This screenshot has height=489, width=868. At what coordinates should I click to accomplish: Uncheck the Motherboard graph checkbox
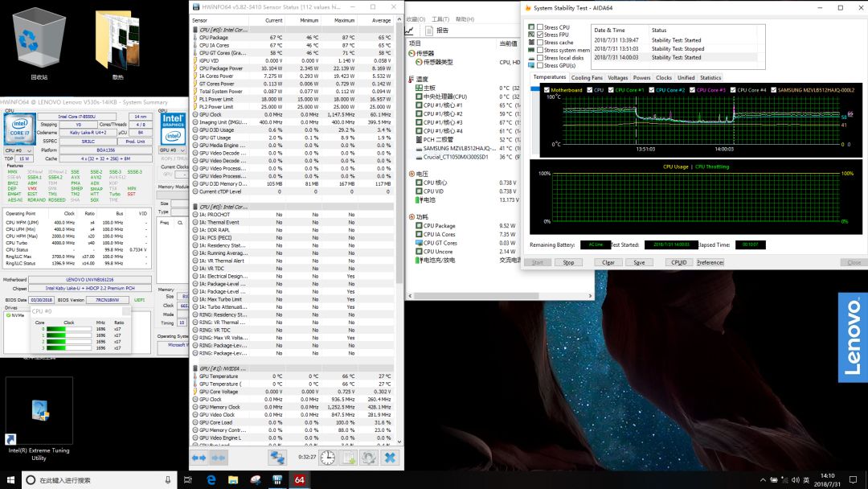click(x=547, y=90)
